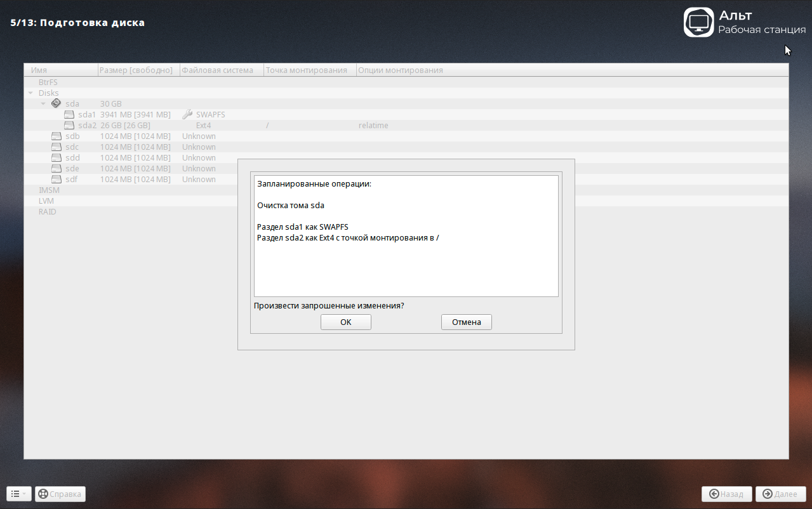Confirm the changes with OK
812x509 pixels.
(345, 322)
